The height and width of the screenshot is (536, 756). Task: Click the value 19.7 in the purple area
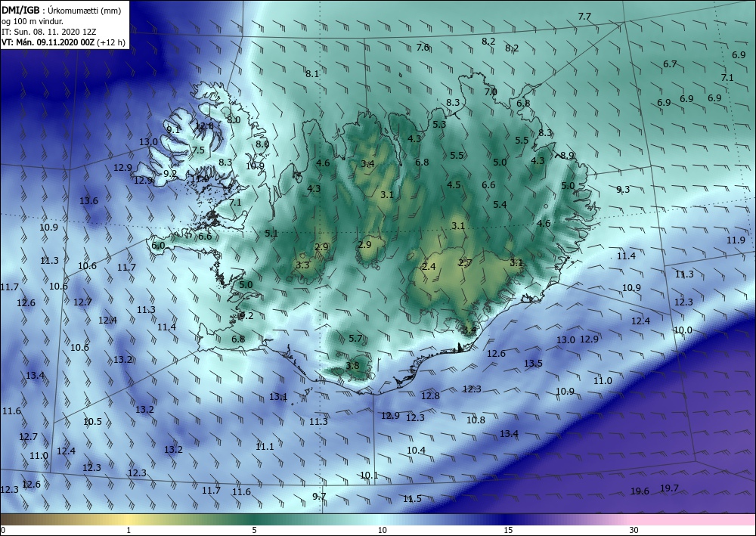669,488
